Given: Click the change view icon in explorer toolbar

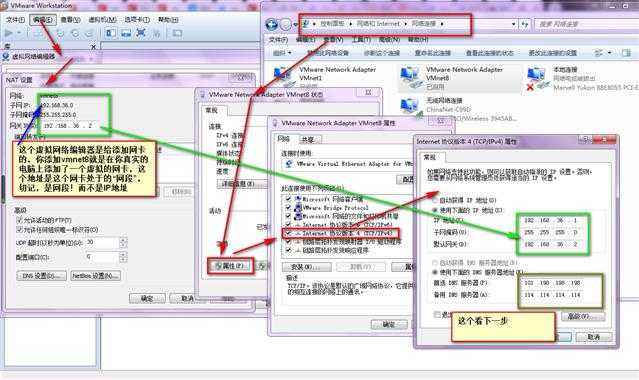Looking at the screenshot, I should point(598,53).
